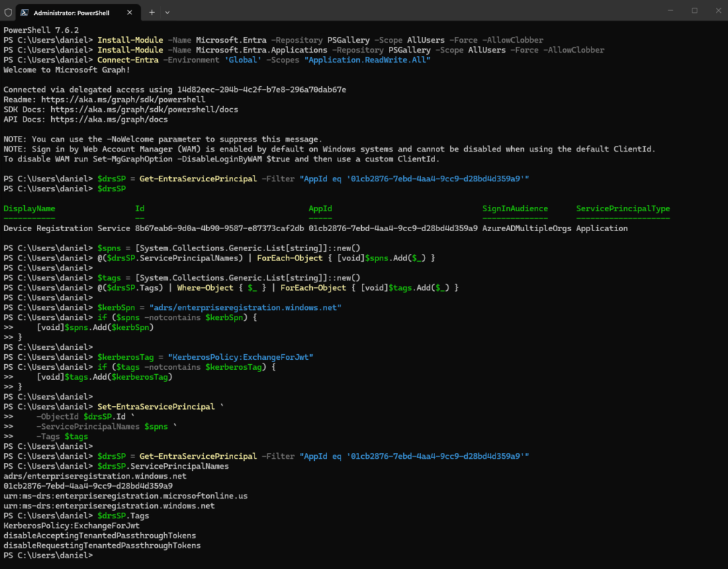This screenshot has height=569, width=728.
Task: Minimize the terminal window
Action: pyautogui.click(x=670, y=10)
